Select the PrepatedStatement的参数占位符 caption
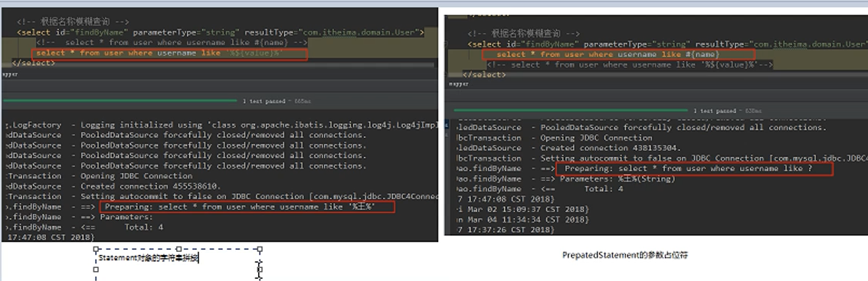This screenshot has width=868, height=281. (625, 255)
